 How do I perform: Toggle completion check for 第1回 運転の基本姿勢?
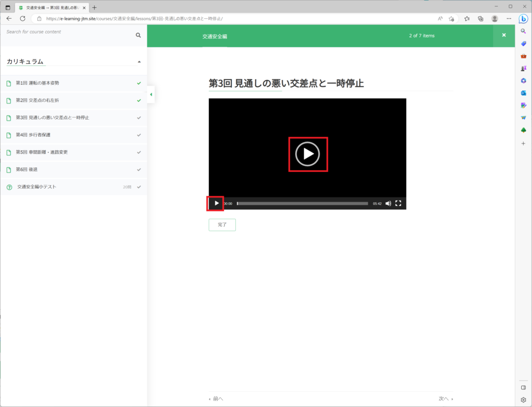(x=139, y=83)
